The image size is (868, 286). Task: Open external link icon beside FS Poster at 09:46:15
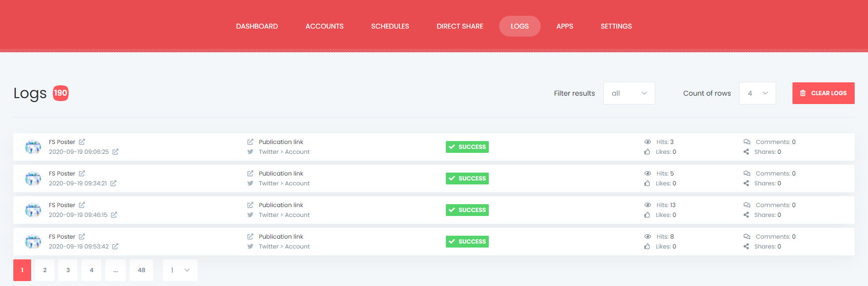point(82,205)
